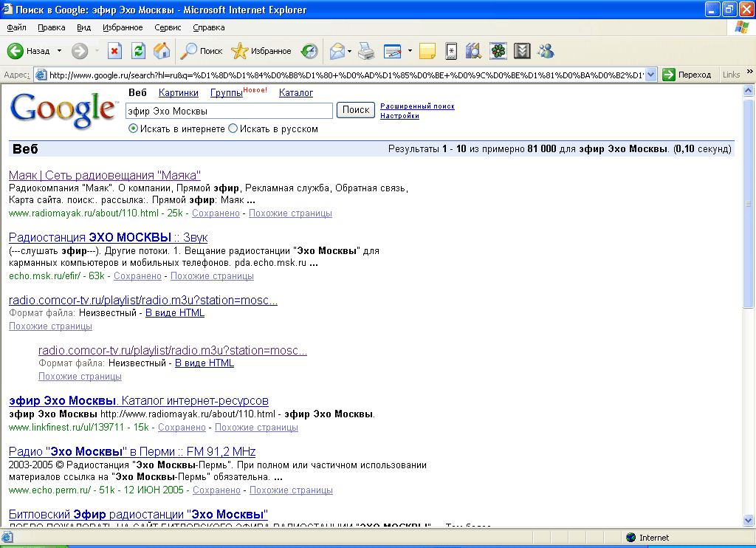Image resolution: width=756 pixels, height=548 pixels.
Task: Click the books with magnifier Research icon
Action: [x=473, y=51]
